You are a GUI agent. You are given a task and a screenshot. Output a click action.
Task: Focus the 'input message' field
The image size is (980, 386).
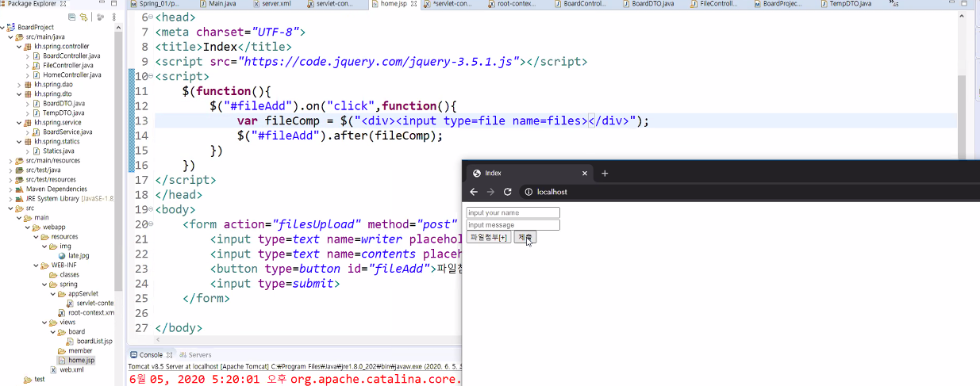513,225
